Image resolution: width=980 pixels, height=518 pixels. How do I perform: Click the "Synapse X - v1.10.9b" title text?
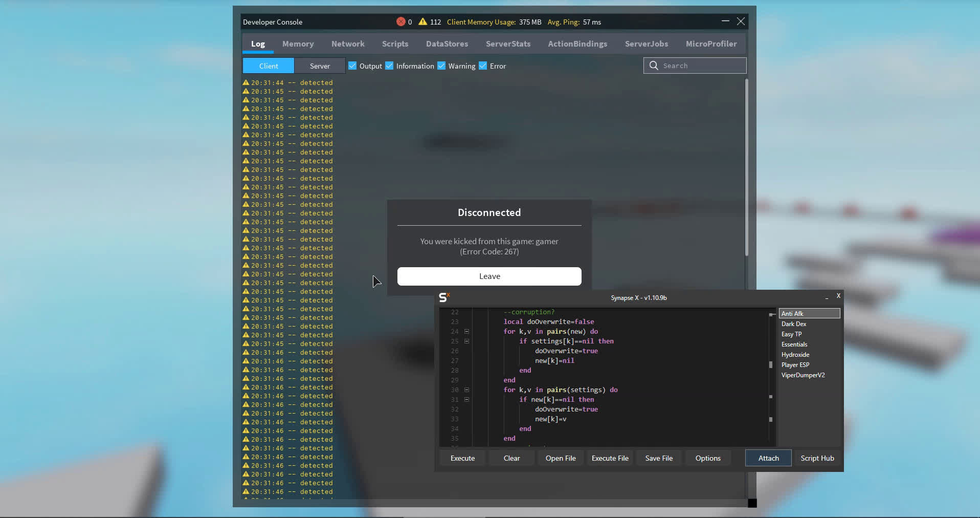click(639, 298)
